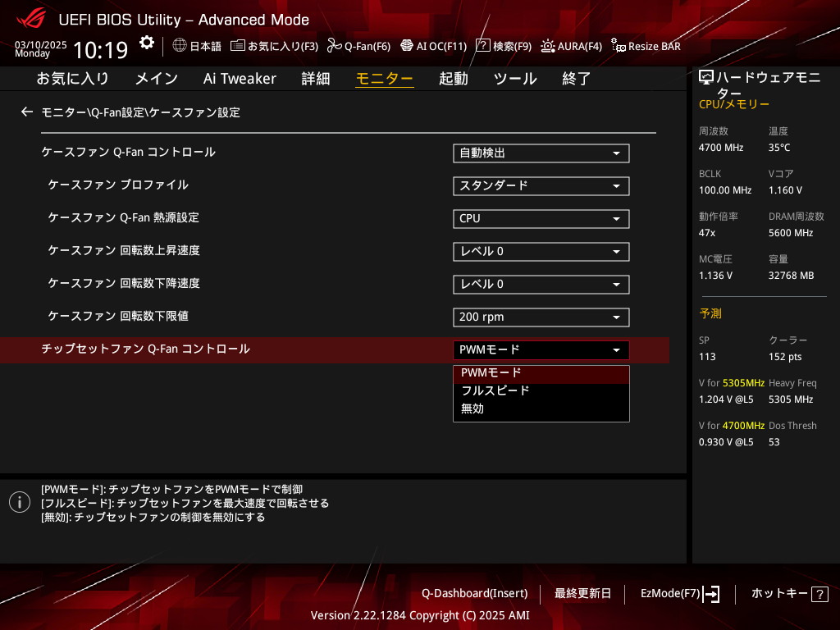Go back using the left arrow icon
Screen dimensions: 840x630
(x=27, y=112)
